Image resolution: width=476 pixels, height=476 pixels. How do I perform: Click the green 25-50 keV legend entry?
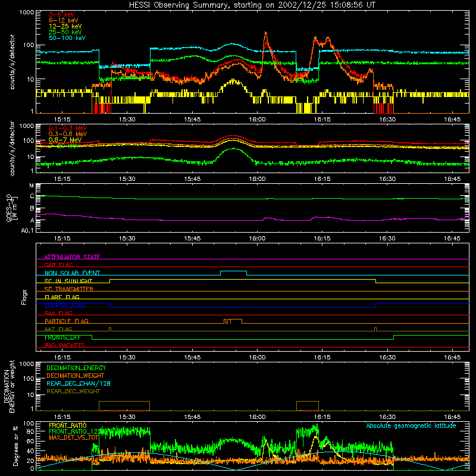coord(65,32)
